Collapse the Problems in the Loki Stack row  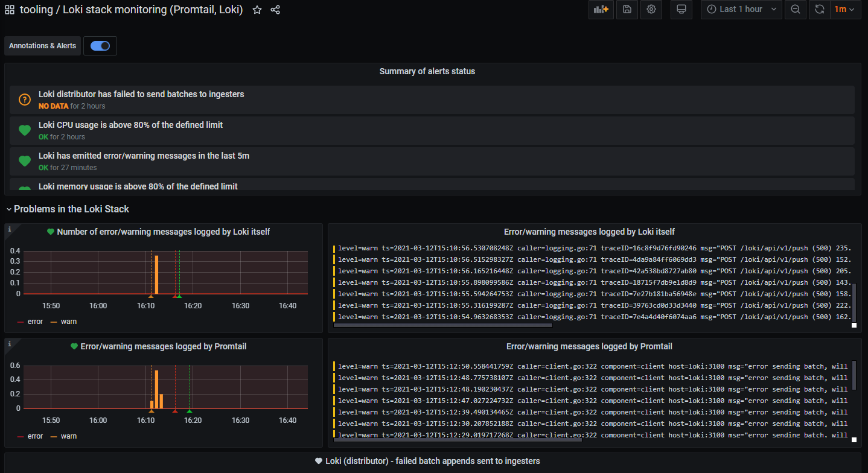[68, 209]
